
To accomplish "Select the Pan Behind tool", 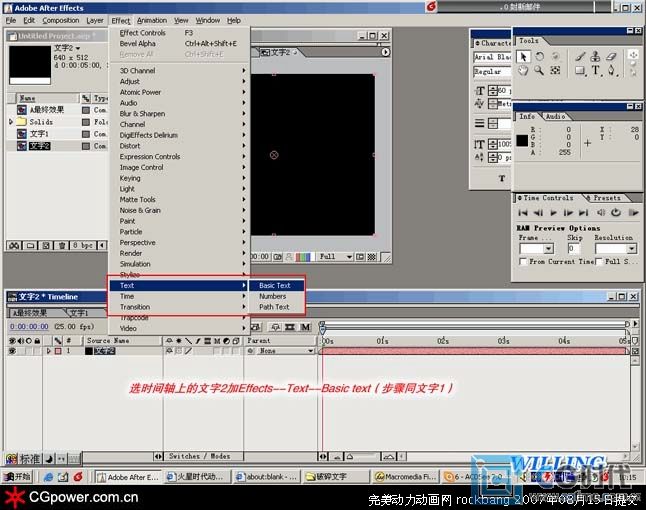I will point(555,71).
